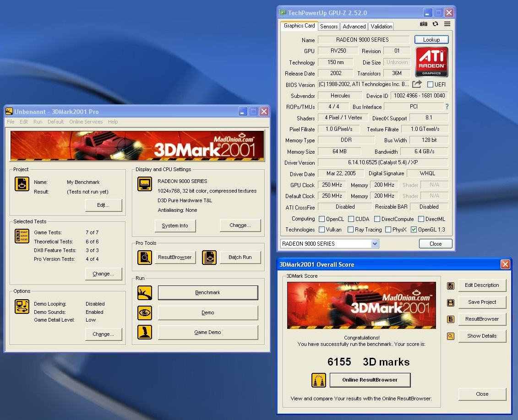Toggle the PhysX checkbox
Image resolution: width=518 pixels, height=420 pixels.
tap(388, 229)
